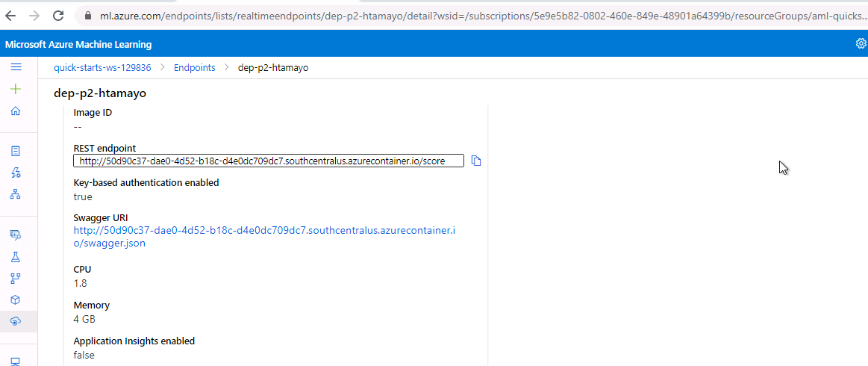The height and width of the screenshot is (366, 868).
Task: Click inside the REST endpoint URL field
Action: point(269,161)
